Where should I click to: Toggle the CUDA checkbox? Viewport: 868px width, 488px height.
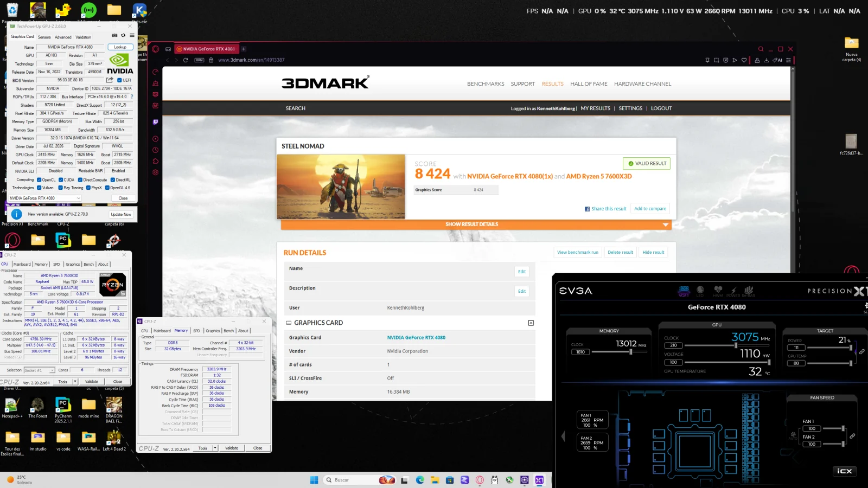coord(61,180)
